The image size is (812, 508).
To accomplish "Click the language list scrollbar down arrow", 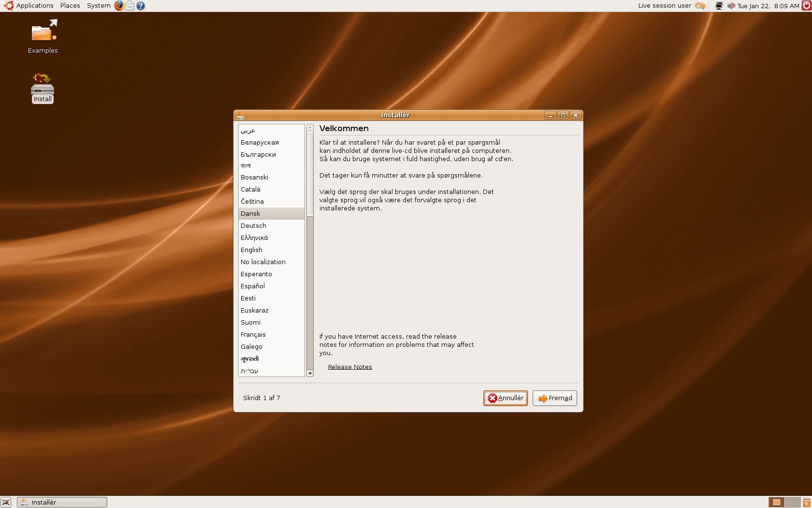I will coord(310,374).
